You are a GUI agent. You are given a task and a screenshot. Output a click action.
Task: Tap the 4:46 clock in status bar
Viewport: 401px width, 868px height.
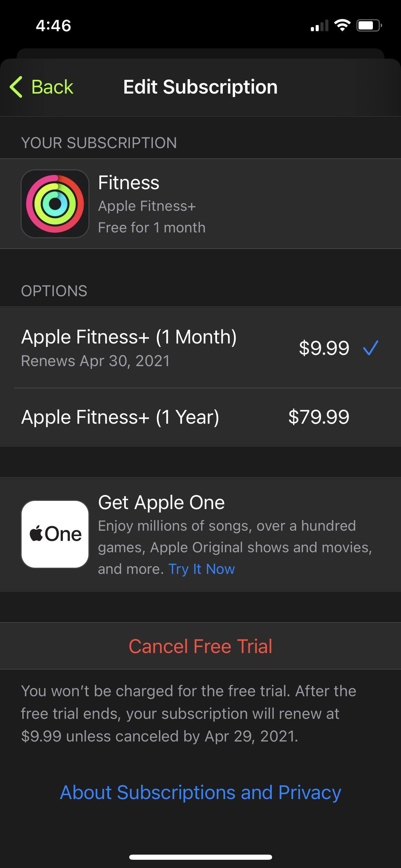point(53,26)
